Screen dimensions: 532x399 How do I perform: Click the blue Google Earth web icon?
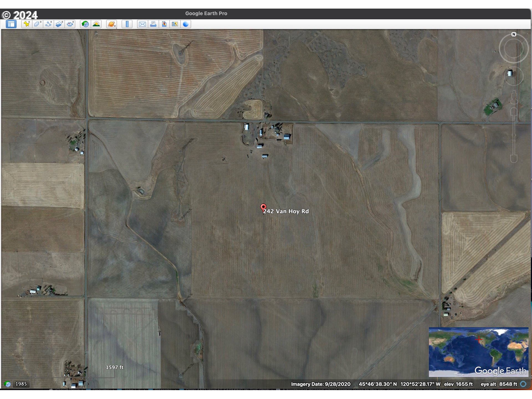click(186, 24)
